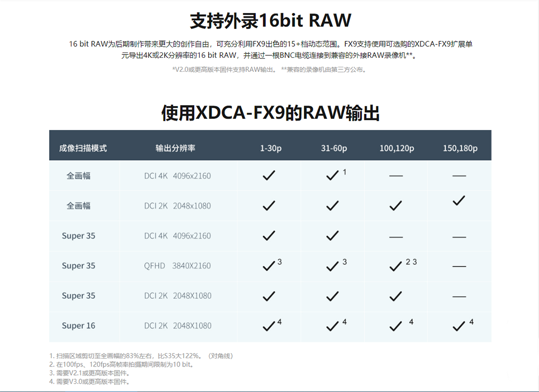
Task: Click the 31-60p checkmark in Super 35 DCI 4K row
Action: click(332, 236)
